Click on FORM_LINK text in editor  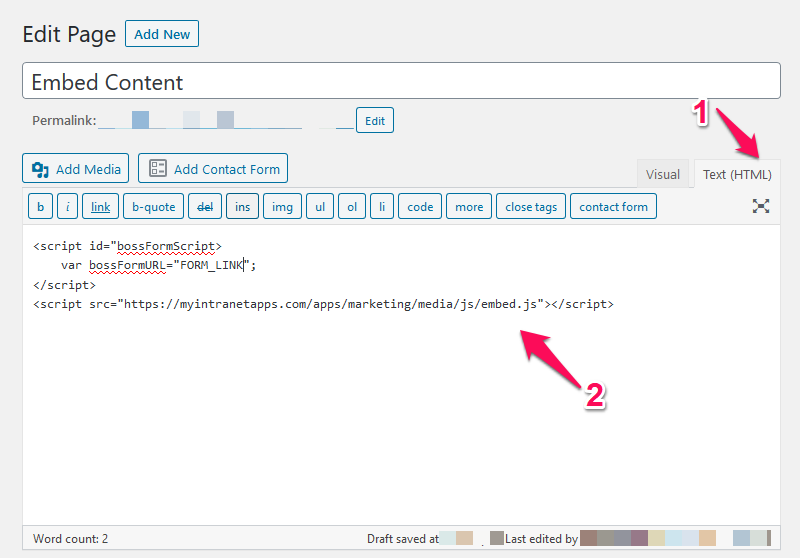click(x=212, y=265)
